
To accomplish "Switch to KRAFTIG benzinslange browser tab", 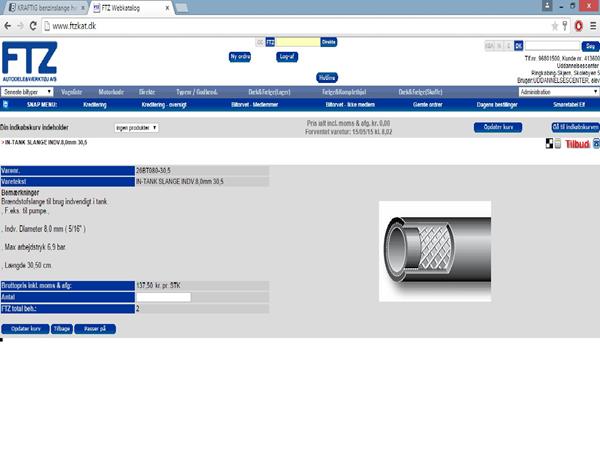I will click(42, 7).
